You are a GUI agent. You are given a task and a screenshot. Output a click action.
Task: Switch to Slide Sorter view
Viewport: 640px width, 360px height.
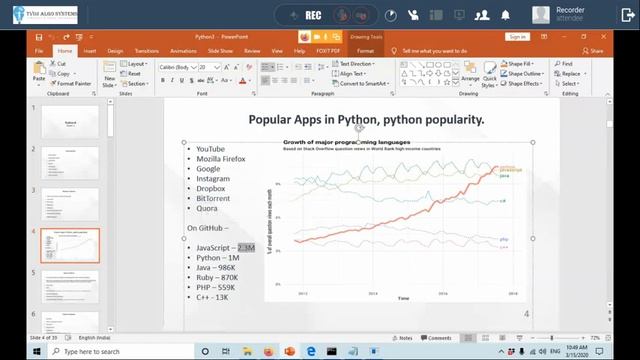click(485, 338)
